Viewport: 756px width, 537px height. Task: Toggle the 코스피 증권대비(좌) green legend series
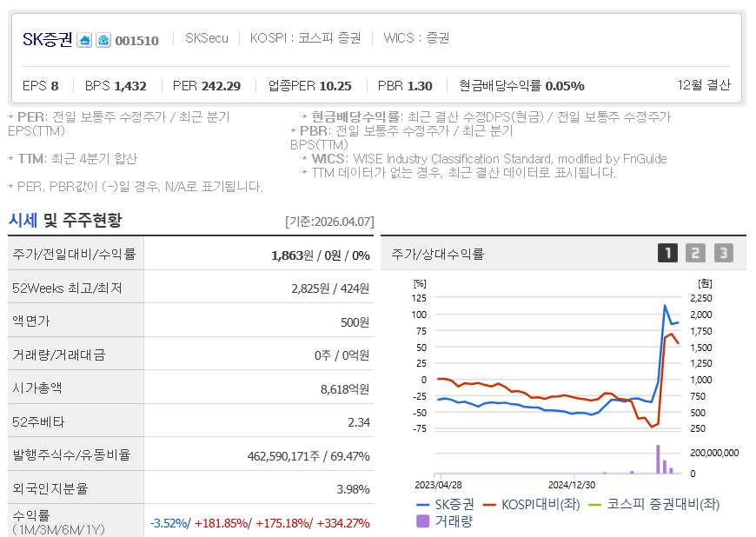click(654, 504)
